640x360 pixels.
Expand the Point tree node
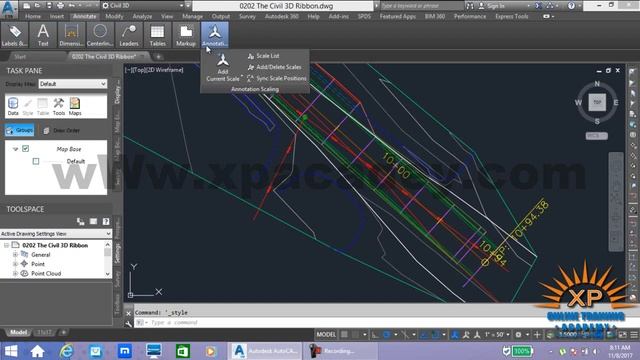coord(15,264)
